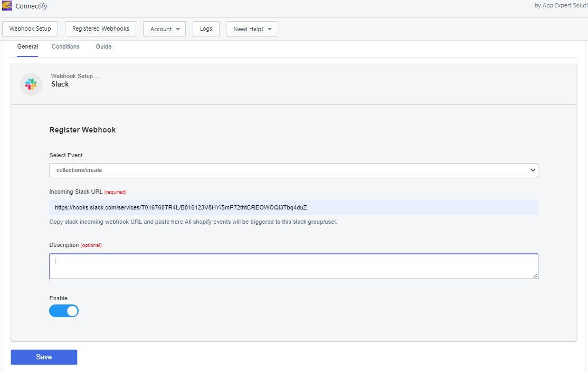
Task: Click the Description text area
Action: (x=293, y=266)
